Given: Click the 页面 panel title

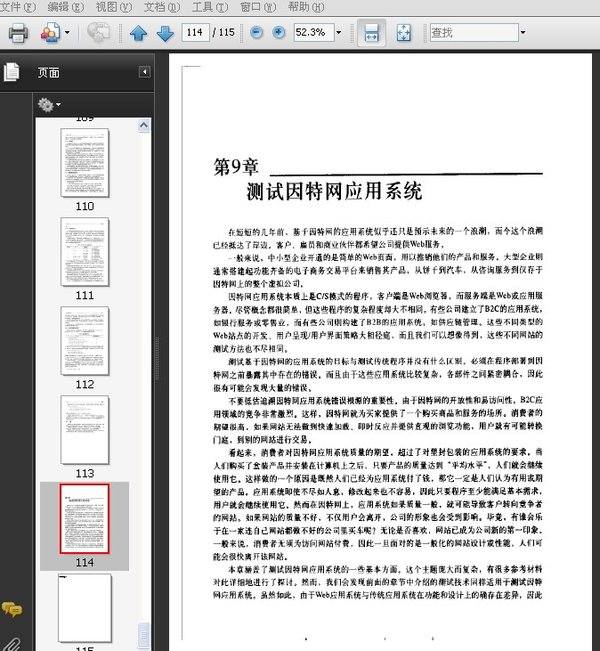Looking at the screenshot, I should [49, 73].
